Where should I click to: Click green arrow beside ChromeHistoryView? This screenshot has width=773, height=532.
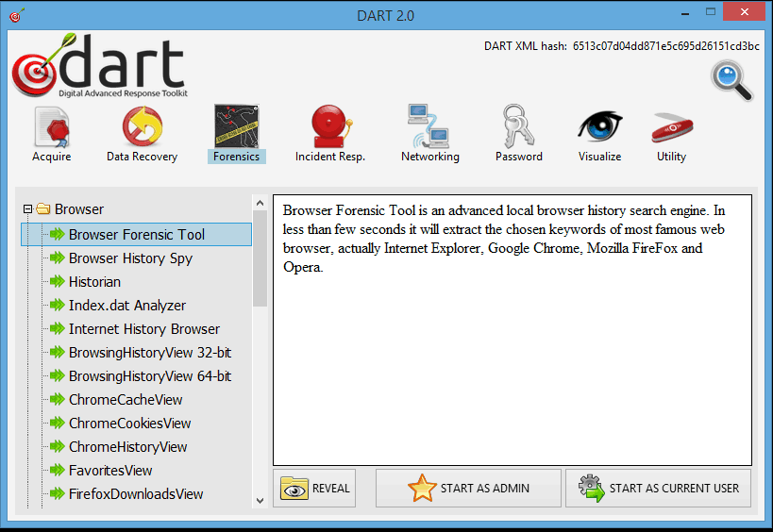tap(58, 447)
